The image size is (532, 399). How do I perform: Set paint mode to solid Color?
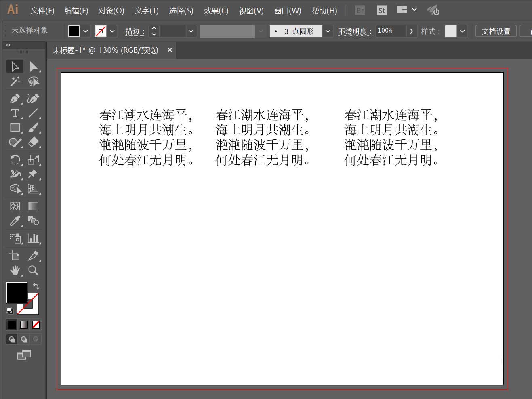click(x=12, y=324)
